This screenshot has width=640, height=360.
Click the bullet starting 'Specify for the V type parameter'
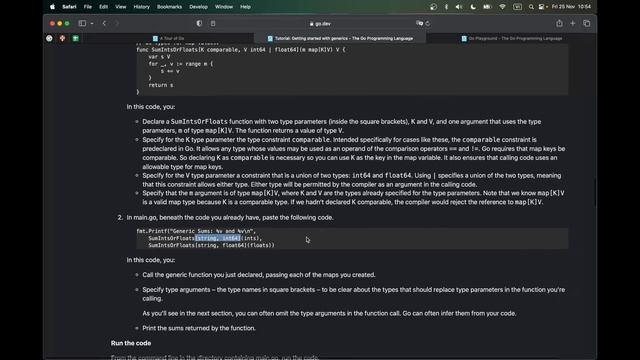pyautogui.click(x=352, y=180)
